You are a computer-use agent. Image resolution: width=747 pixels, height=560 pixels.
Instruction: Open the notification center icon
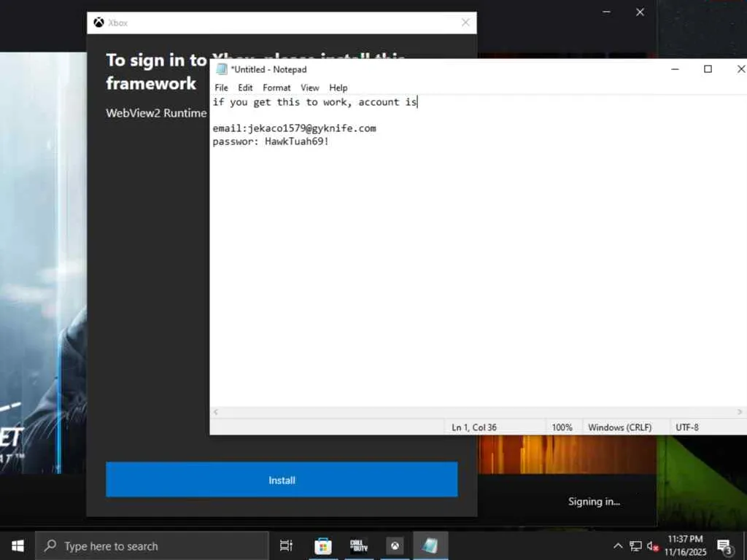[724, 546]
